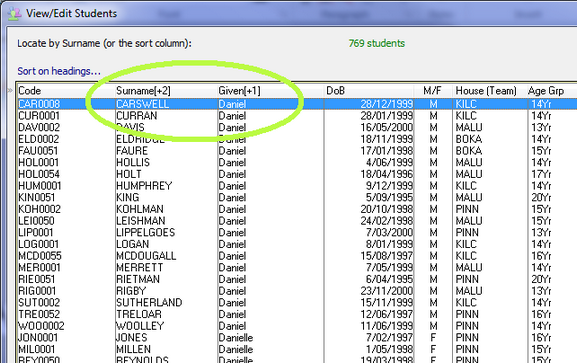Select the WOOLLEY surname cell
The height and width of the screenshot is (363, 577).
(140, 326)
